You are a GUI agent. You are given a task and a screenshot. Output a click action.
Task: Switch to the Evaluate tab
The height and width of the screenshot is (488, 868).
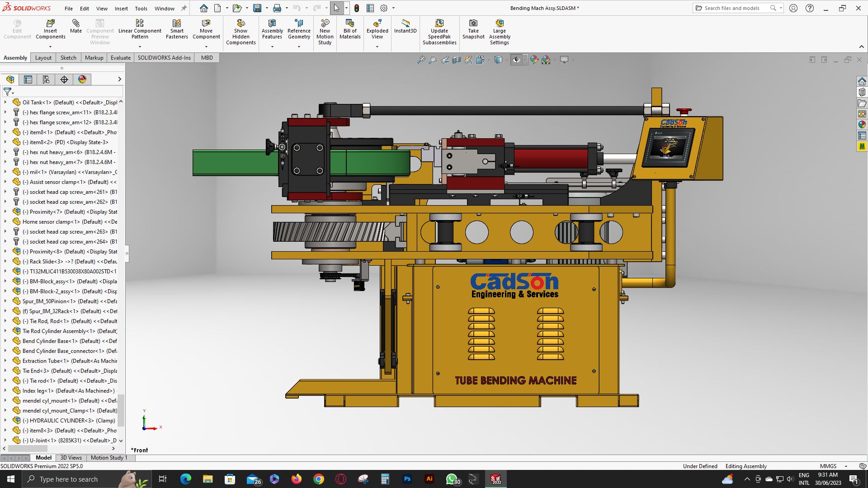point(121,58)
